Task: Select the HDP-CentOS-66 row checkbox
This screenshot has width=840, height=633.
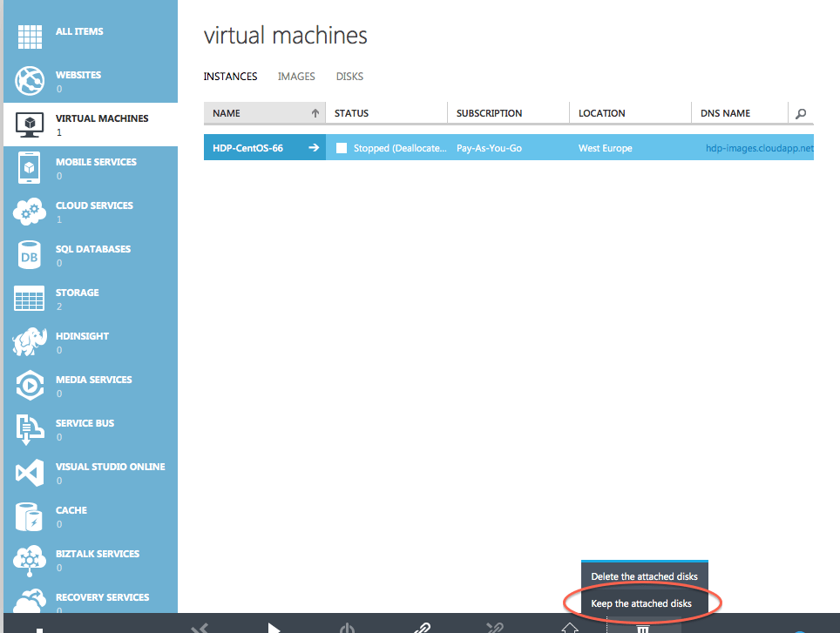Action: click(341, 148)
